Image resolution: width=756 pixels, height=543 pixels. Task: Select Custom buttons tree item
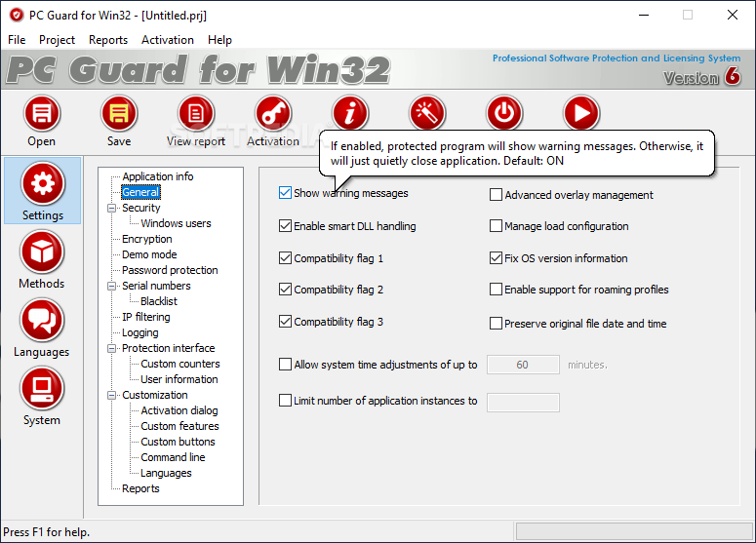click(178, 442)
